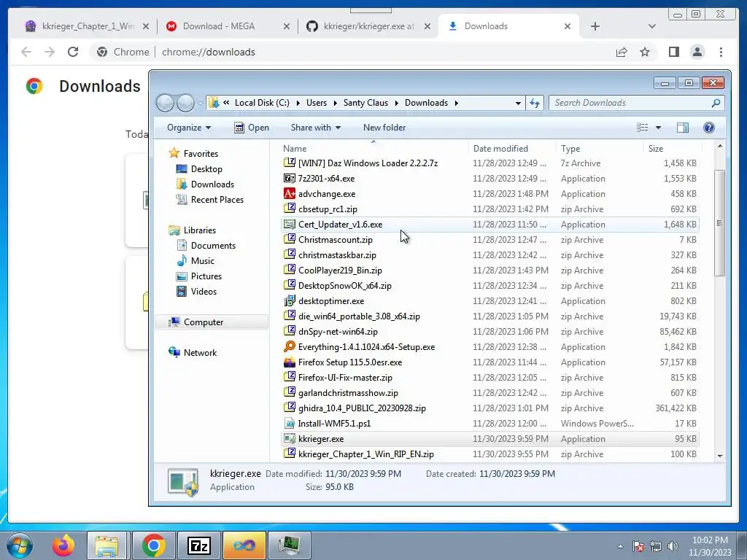Screen dimensions: 747x560
Task: Open the Share with dropdown
Action: [x=316, y=128]
